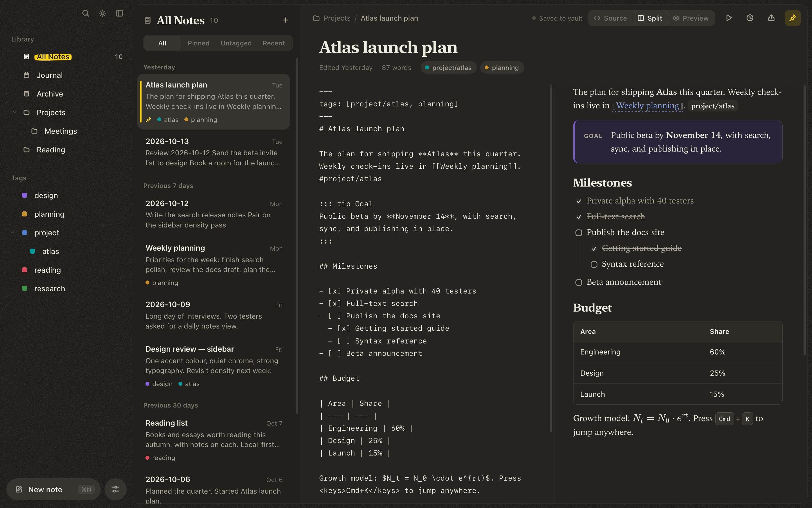Click the project/atlas tag chip in header
Screen dimensions: 812x508
point(448,67)
